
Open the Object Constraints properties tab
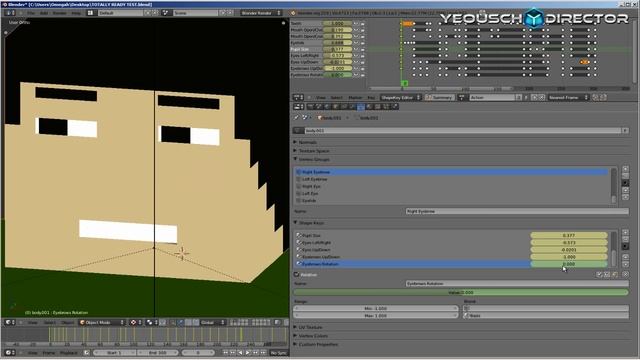(344, 107)
